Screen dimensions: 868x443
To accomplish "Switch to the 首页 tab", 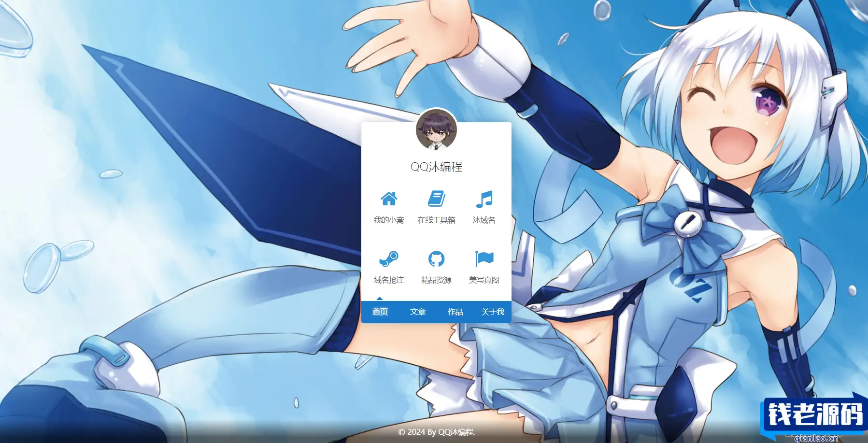I will pos(380,312).
